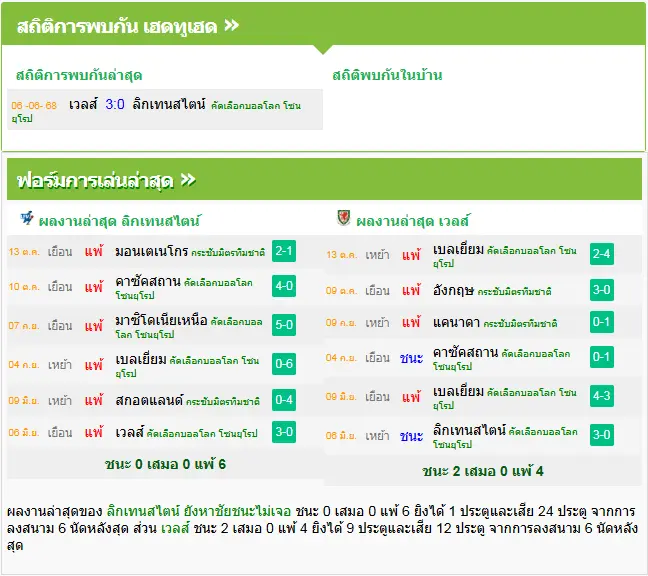Click the ลิกเทนสไตน์ ยังหาชัยชนะไม่เจอ link

pyautogui.click(x=199, y=512)
